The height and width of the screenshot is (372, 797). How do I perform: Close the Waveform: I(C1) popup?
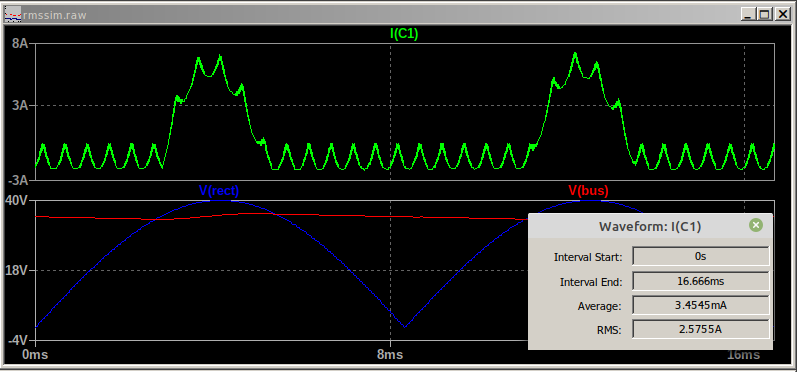click(x=756, y=225)
